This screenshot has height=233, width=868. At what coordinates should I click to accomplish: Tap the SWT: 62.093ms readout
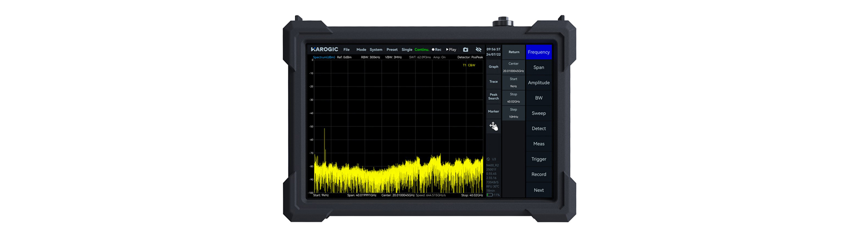(x=420, y=57)
